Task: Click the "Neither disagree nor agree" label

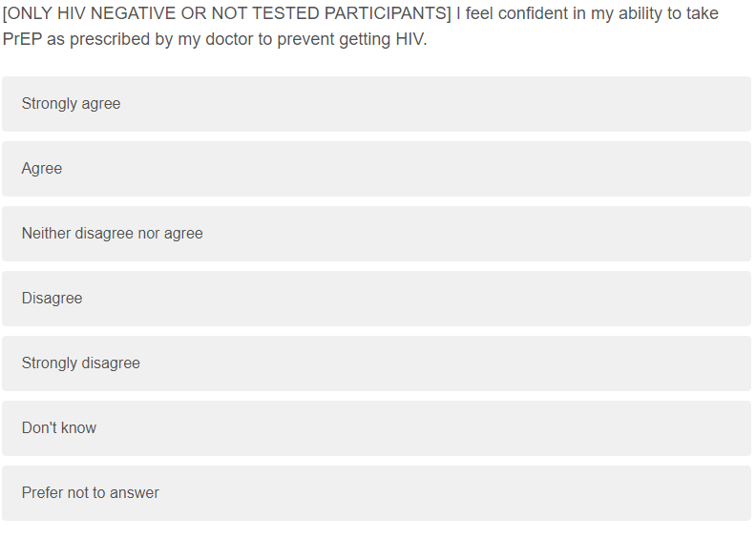Action: click(x=112, y=234)
